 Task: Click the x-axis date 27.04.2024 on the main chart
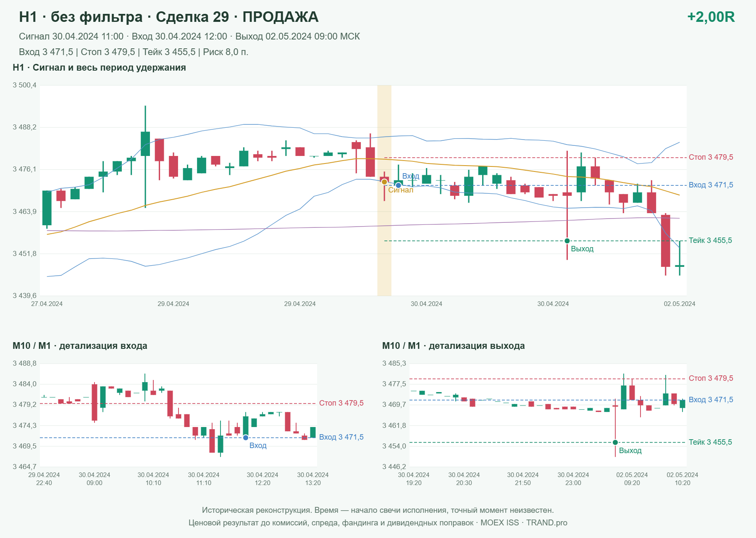coord(47,304)
